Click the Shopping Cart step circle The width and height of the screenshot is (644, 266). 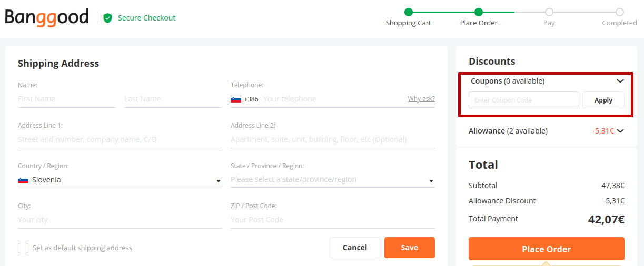tap(409, 12)
